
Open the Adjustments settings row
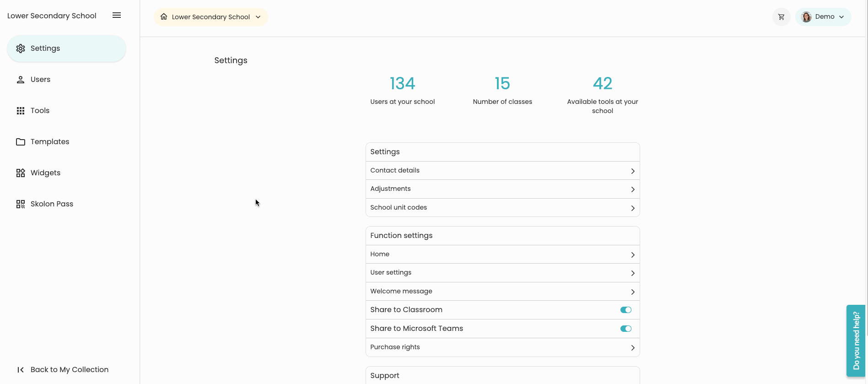point(502,189)
